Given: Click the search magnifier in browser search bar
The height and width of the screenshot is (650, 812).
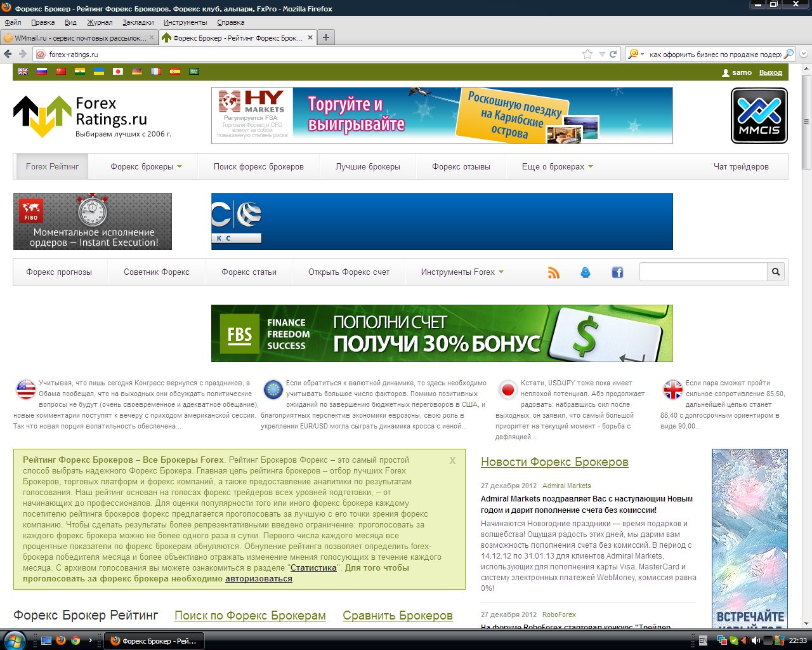Looking at the screenshot, I should click(x=789, y=54).
